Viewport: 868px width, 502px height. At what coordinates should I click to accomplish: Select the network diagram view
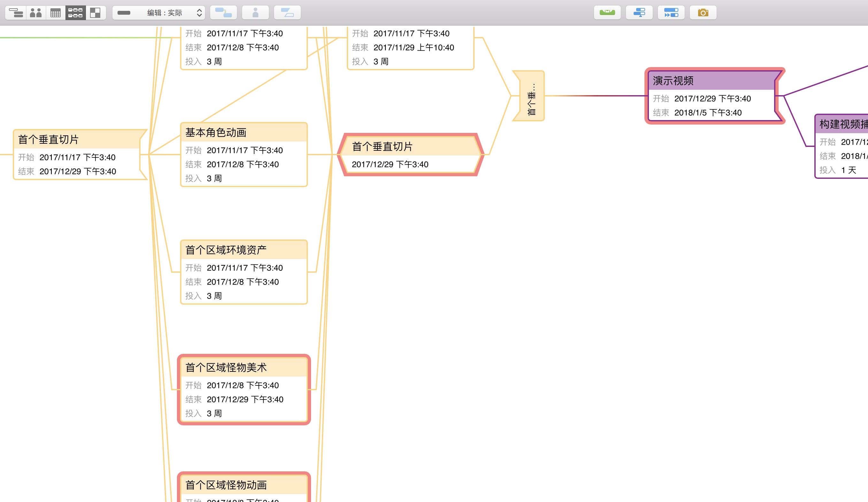coord(75,13)
